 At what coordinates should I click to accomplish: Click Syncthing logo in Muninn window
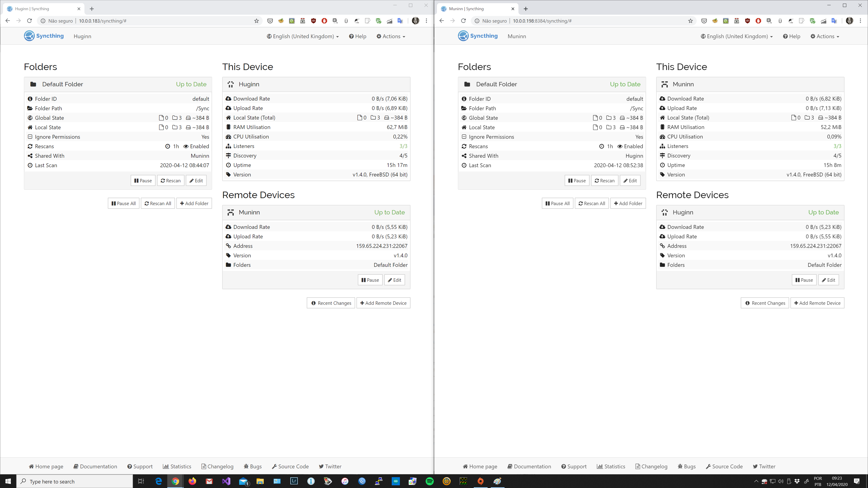[x=478, y=36]
